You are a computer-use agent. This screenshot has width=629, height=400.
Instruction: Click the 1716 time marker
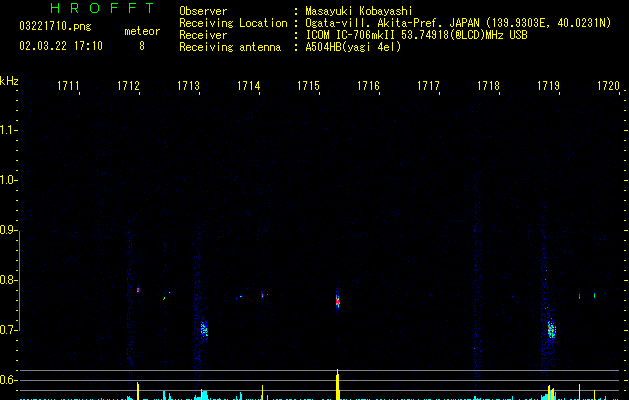click(x=368, y=86)
